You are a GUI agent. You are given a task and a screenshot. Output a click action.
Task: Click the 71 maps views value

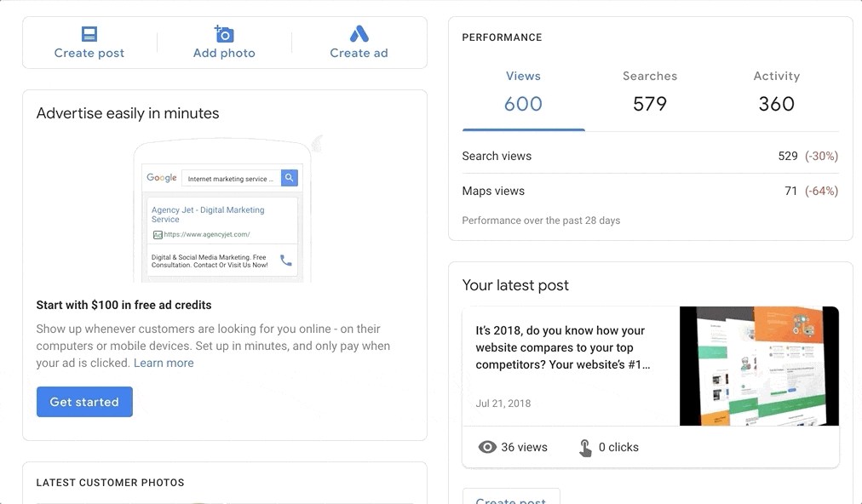pos(791,192)
